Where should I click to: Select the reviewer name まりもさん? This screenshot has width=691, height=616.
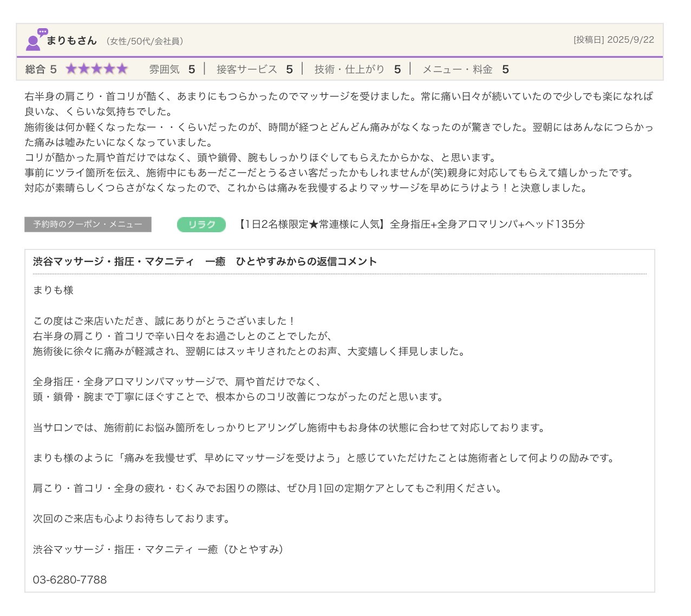click(x=71, y=41)
